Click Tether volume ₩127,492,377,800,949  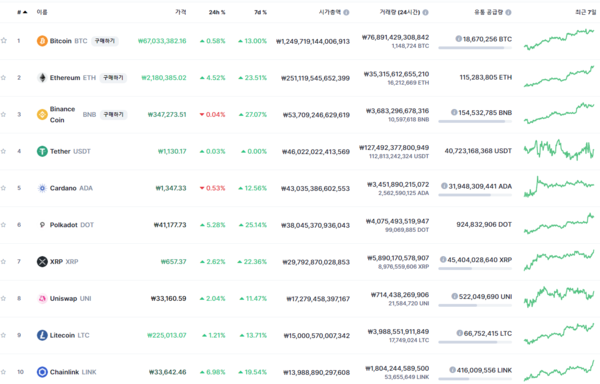[394, 148]
